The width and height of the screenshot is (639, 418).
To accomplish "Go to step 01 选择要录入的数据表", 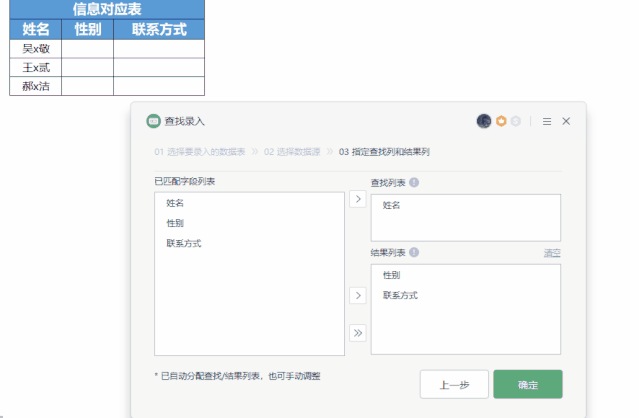I will 200,152.
